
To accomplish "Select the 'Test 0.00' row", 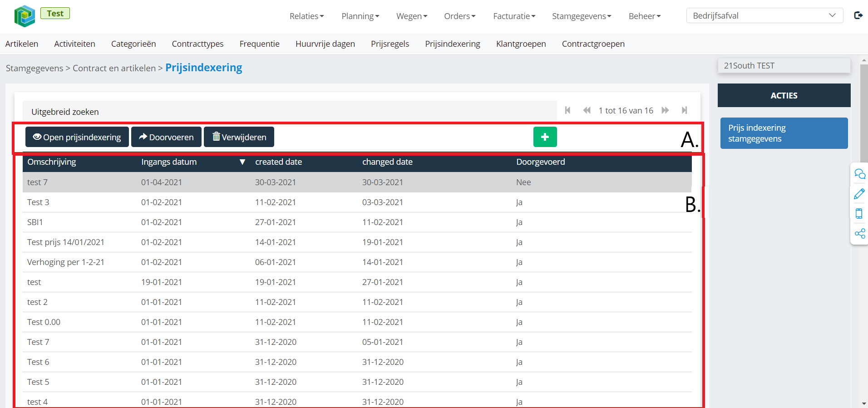I will (357, 322).
